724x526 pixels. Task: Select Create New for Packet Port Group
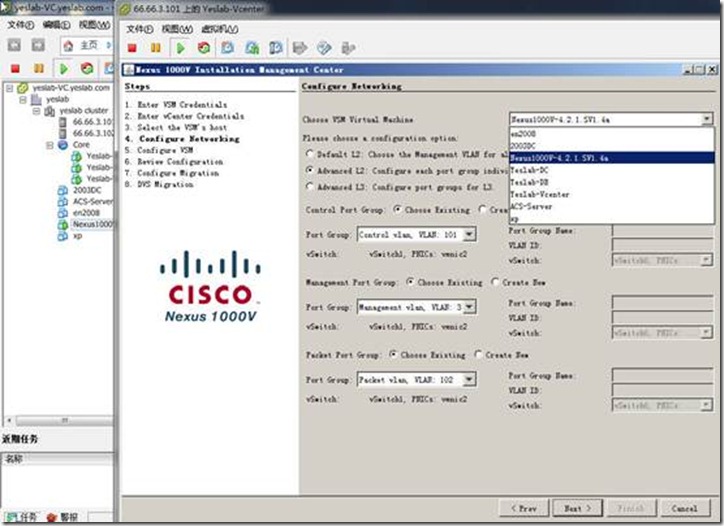(478, 354)
